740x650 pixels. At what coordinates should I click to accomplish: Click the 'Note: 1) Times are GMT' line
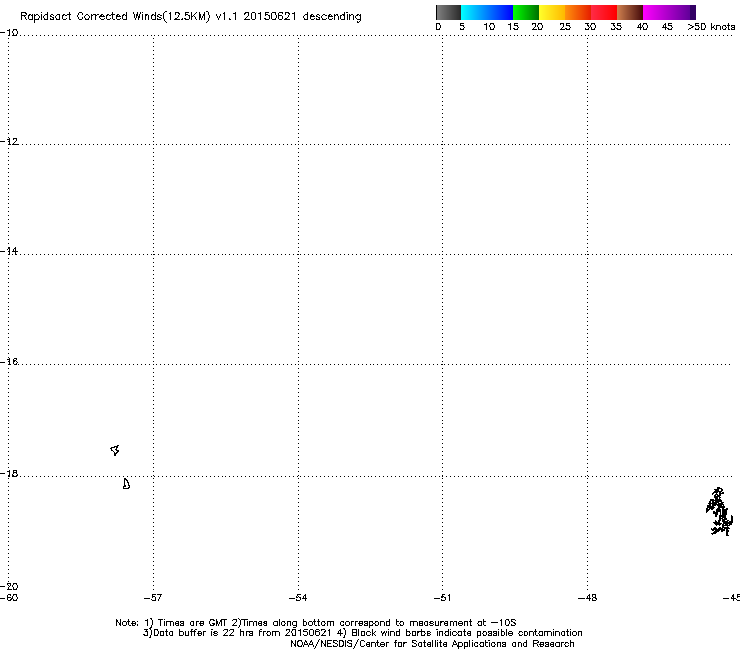point(316,623)
